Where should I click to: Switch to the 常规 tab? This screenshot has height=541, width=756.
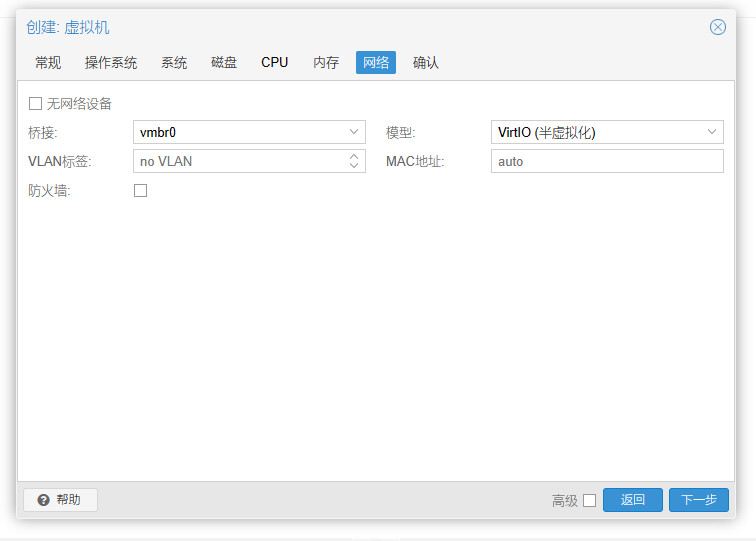48,62
